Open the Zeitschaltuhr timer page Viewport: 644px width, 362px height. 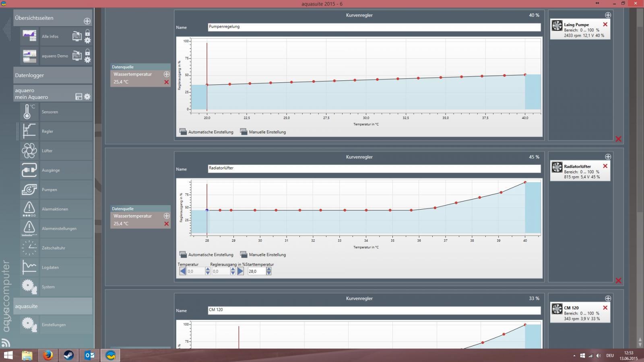56,248
